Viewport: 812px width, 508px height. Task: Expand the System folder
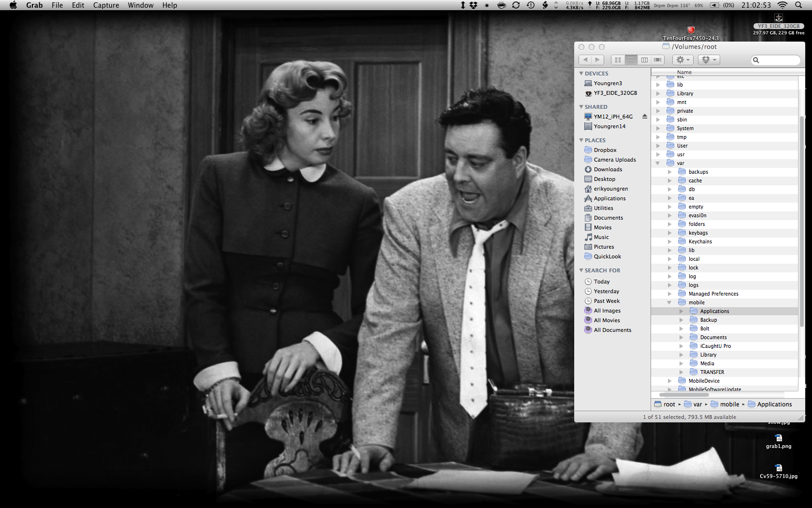[x=658, y=128]
